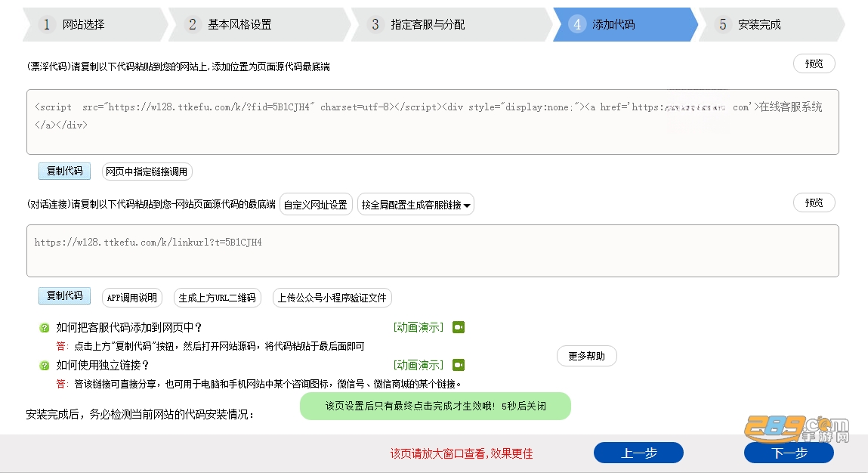This screenshot has height=473, width=868.
Task: Click green help icon beside 如何使用独立链接
Action: tap(45, 366)
